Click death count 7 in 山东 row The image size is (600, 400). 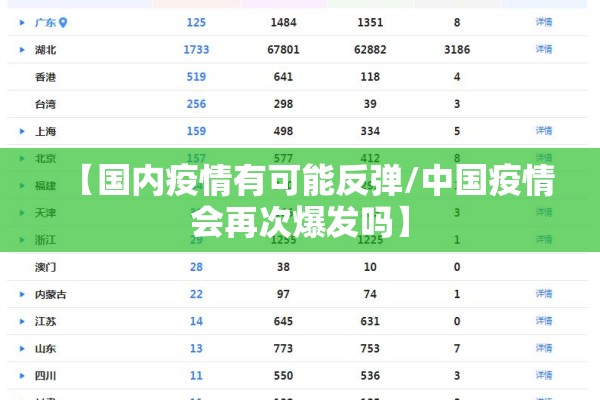457,348
